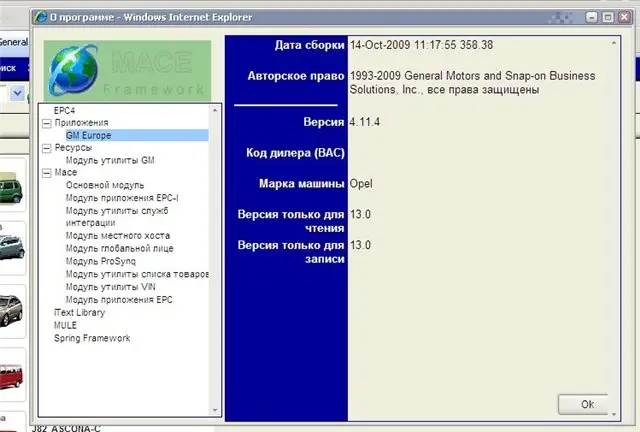Select Модуль приложения EPC-I item
The width and height of the screenshot is (640, 432).
click(x=122, y=198)
